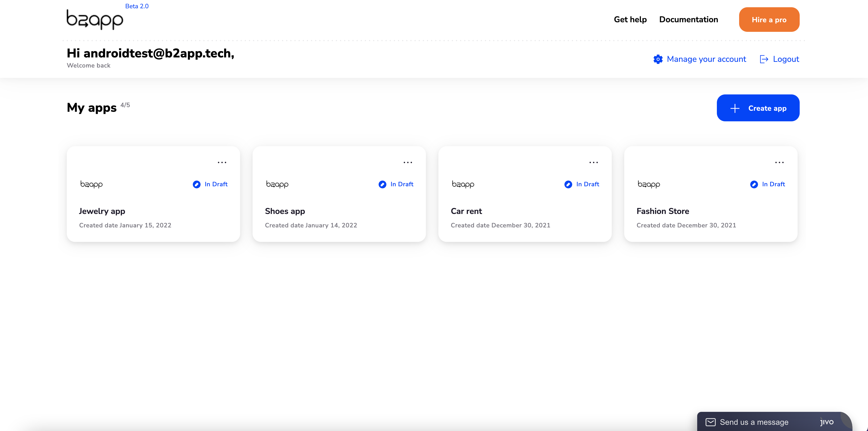Expand options menu on Car rent card
The height and width of the screenshot is (431, 868).
[593, 162]
